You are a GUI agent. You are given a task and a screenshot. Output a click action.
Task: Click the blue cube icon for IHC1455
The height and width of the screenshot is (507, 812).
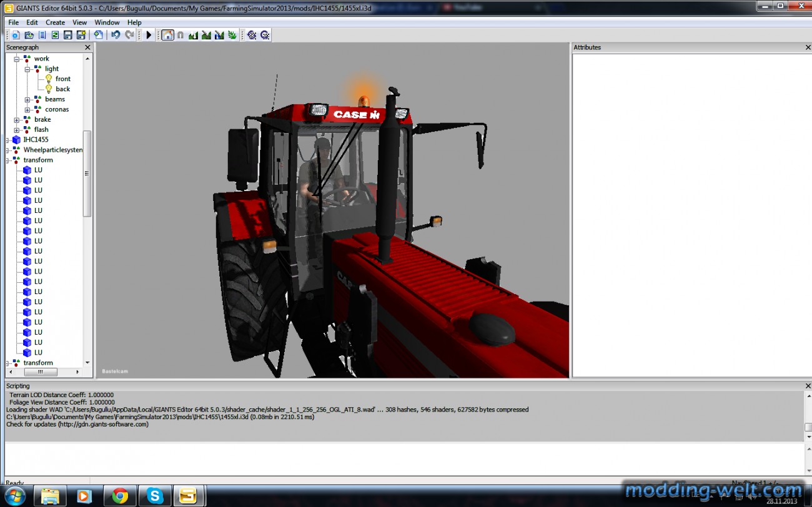pyautogui.click(x=16, y=140)
